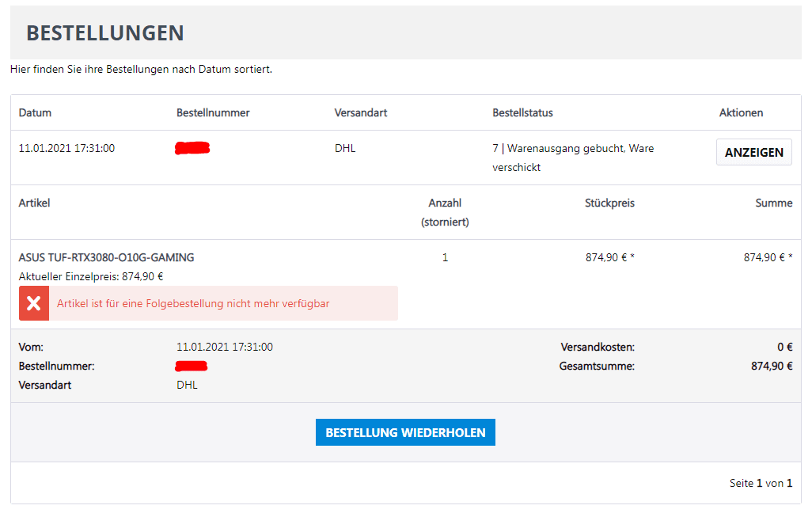This screenshot has height=513, width=812.
Task: Click the Aktionen column header
Action: coord(741,112)
